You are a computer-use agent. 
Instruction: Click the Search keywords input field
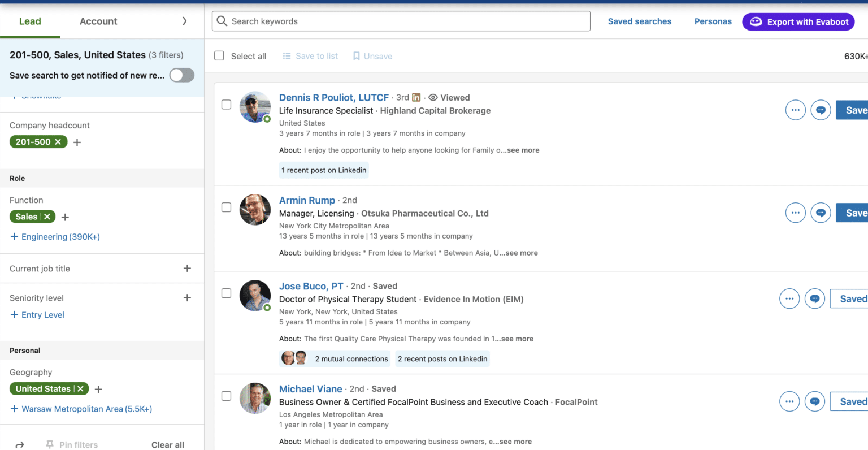[x=401, y=21]
